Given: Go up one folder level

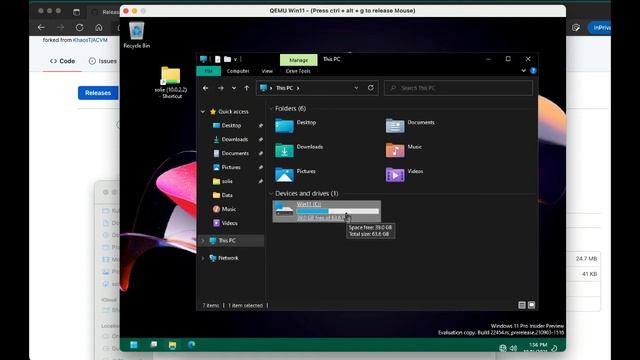Looking at the screenshot, I should 247,88.
